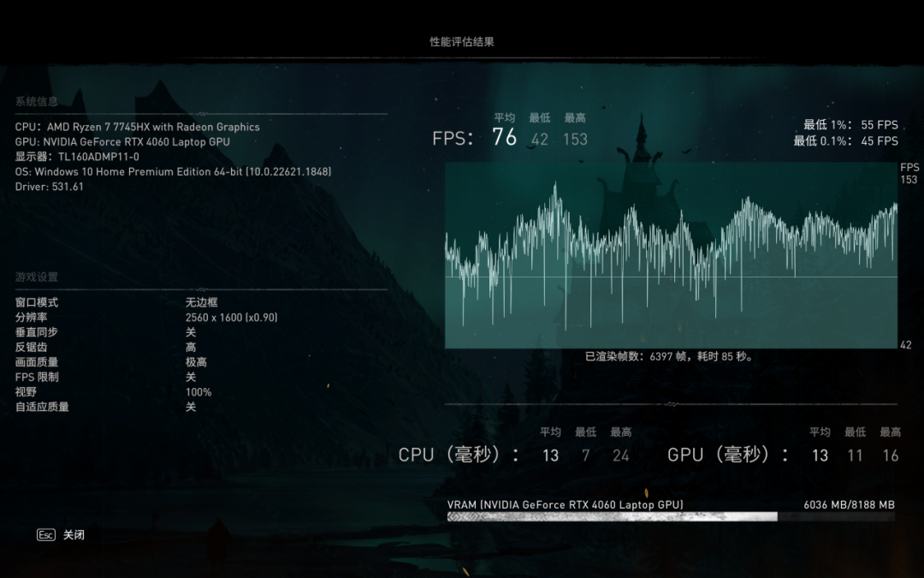Click the 游戏设置 section heading

pyautogui.click(x=37, y=277)
